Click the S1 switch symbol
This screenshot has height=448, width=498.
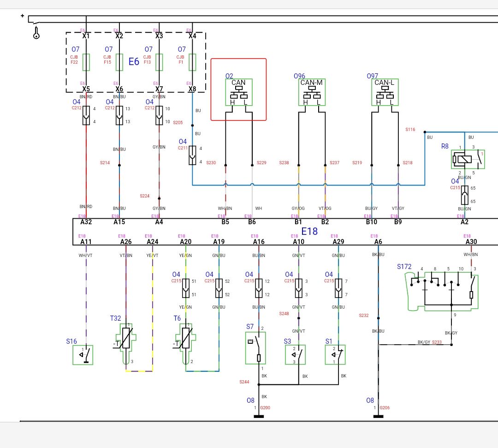coord(335,355)
